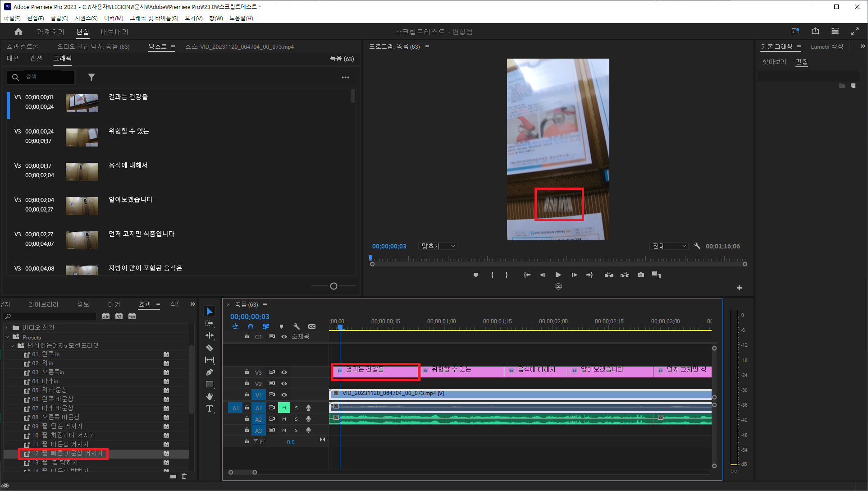Open the 전체 playback resolution dropdown

tap(670, 246)
